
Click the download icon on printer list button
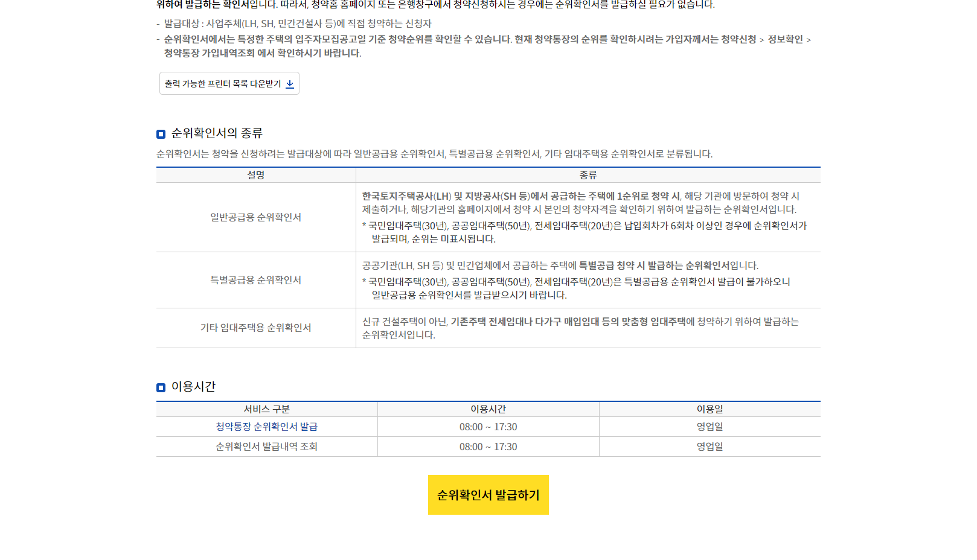(x=290, y=83)
